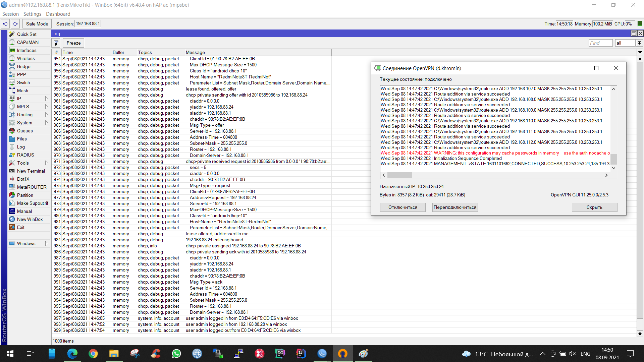
Task: Click the OpenVPN log vertical scrollbar thumb
Action: [613, 159]
